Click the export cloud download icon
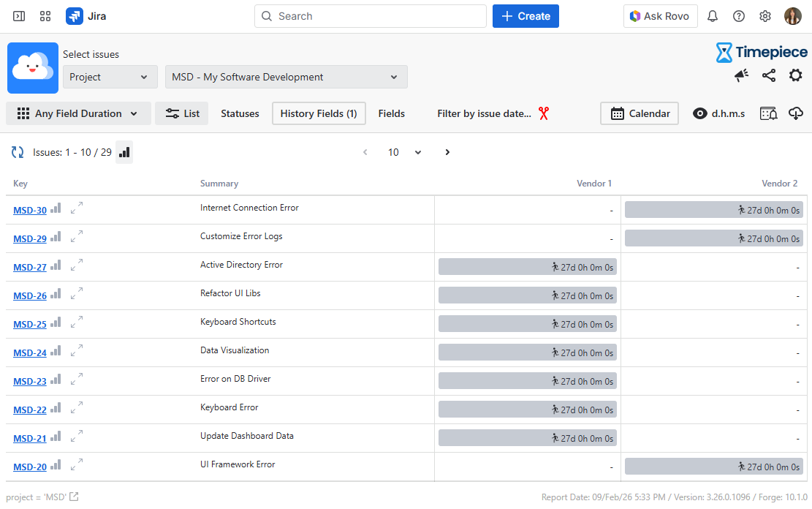 796,113
